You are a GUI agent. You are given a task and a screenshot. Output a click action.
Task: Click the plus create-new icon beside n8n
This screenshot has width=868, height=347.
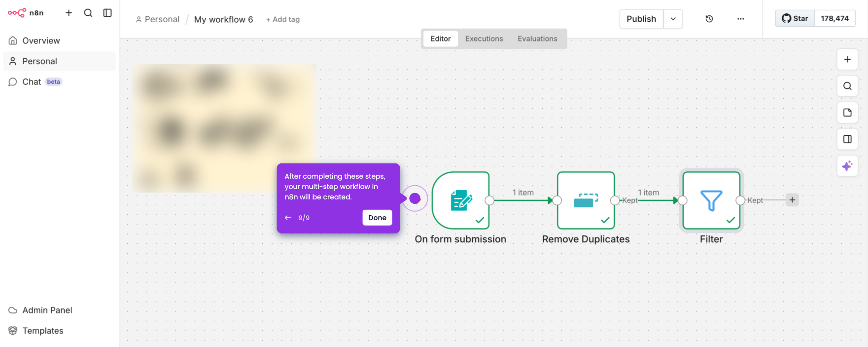click(x=69, y=13)
